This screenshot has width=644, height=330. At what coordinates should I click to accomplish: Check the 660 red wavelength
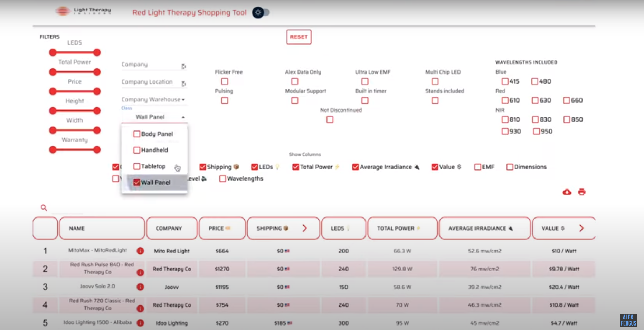tap(567, 100)
